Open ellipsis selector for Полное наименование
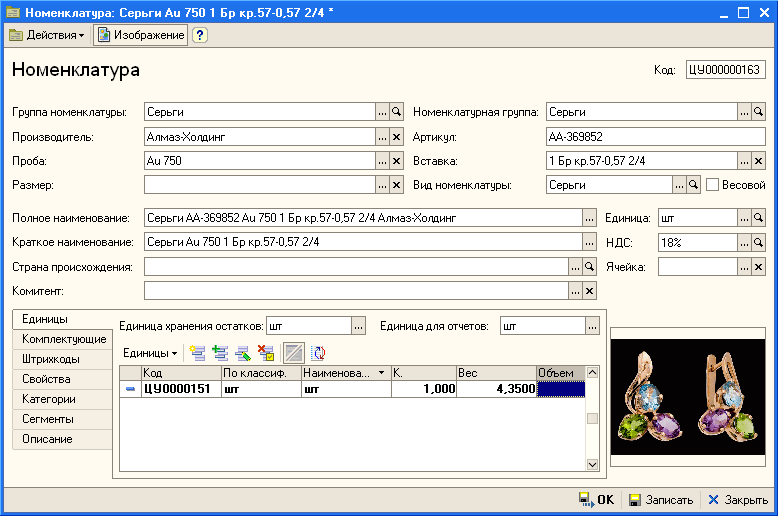 tap(590, 218)
